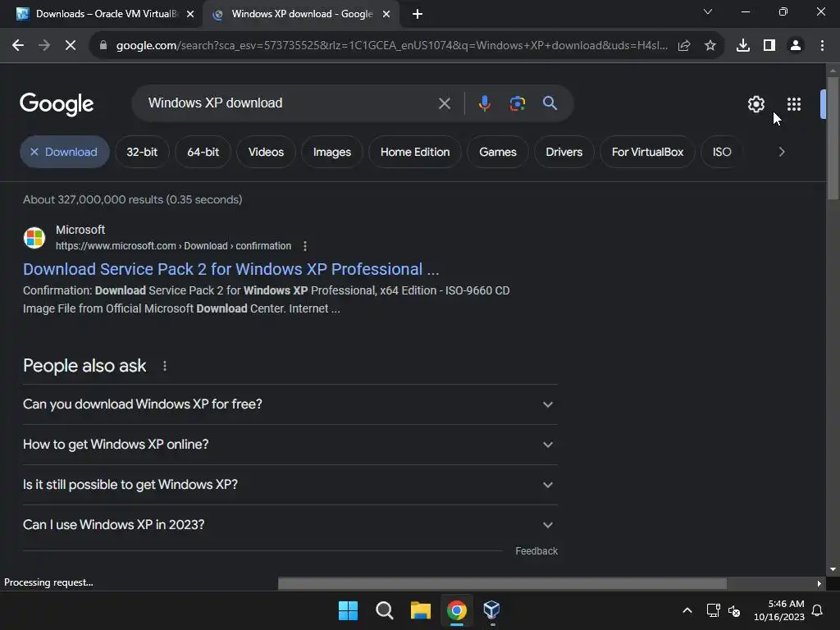Send Feedback on People also ask
This screenshot has width=840, height=630.
coord(536,551)
